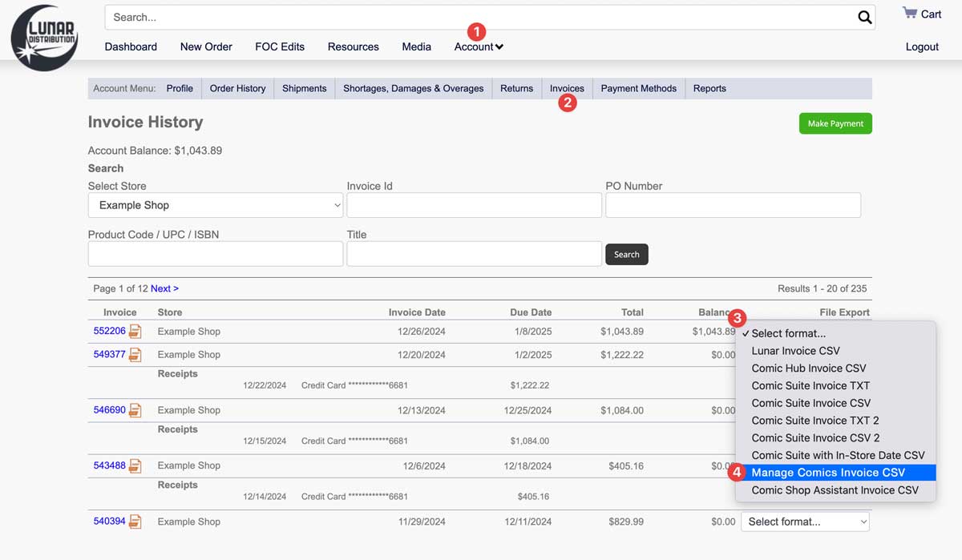Open document icon for invoice 540394
Viewport: 962px width, 560px height.
click(135, 522)
